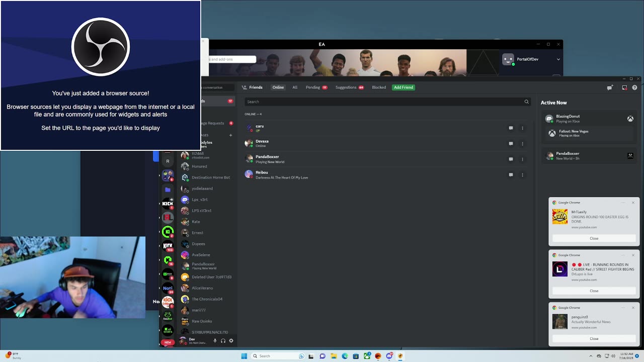
Task: Open Xbox app from taskbar
Action: (x=367, y=356)
